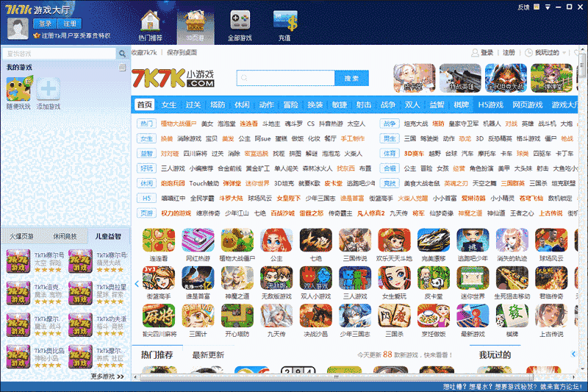
Task: Open 7k7k功夫派 in the left game list
Action: click(x=98, y=325)
